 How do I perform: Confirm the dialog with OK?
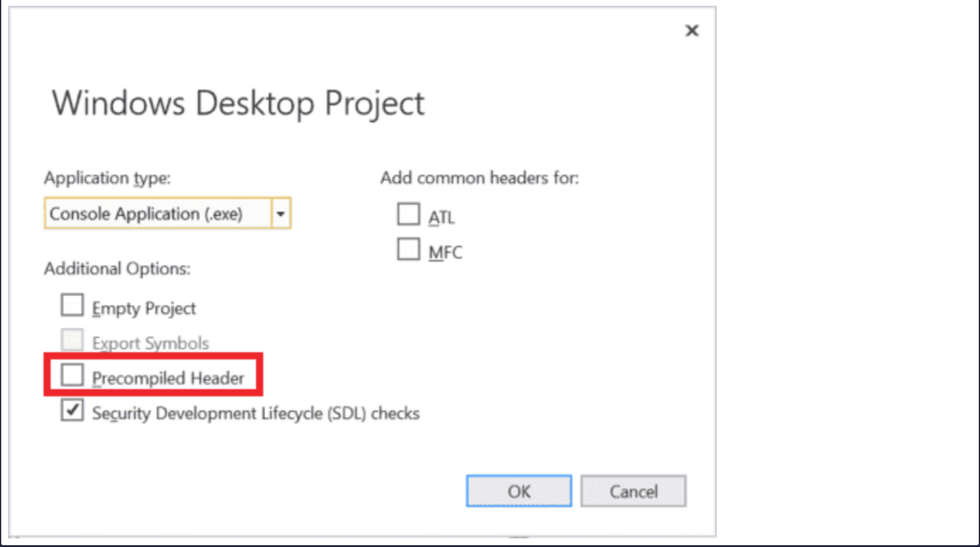coord(519,491)
